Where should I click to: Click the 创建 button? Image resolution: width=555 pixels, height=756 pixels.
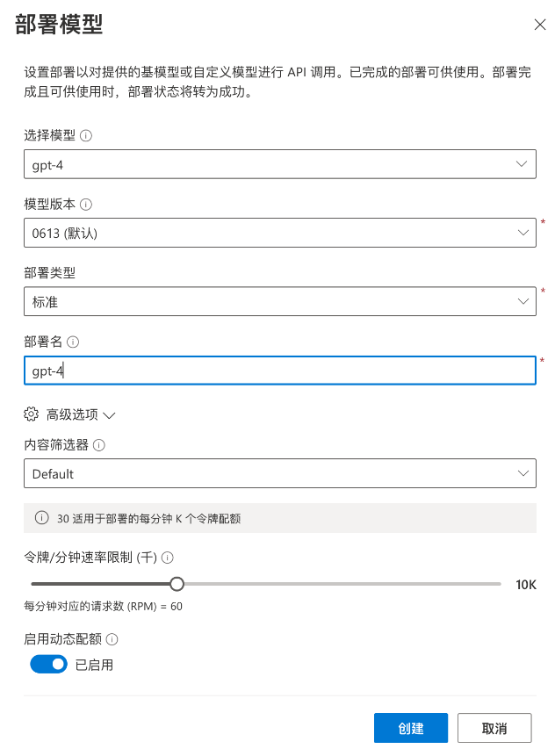[x=411, y=727]
